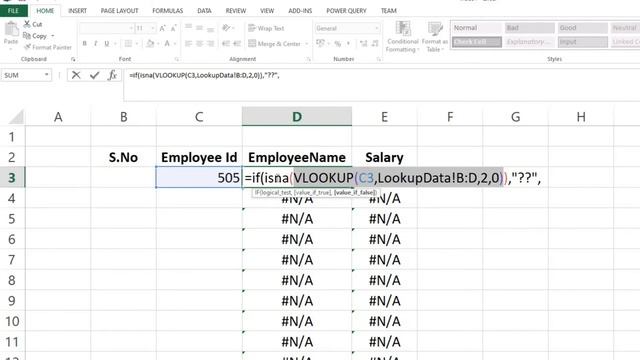
Task: Apply the Normal cell style
Action: pyautogui.click(x=477, y=28)
